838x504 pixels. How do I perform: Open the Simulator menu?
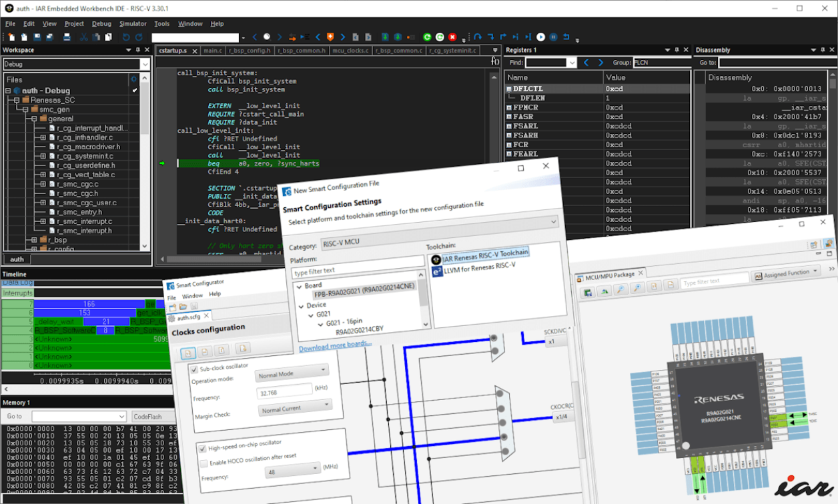click(x=133, y=23)
